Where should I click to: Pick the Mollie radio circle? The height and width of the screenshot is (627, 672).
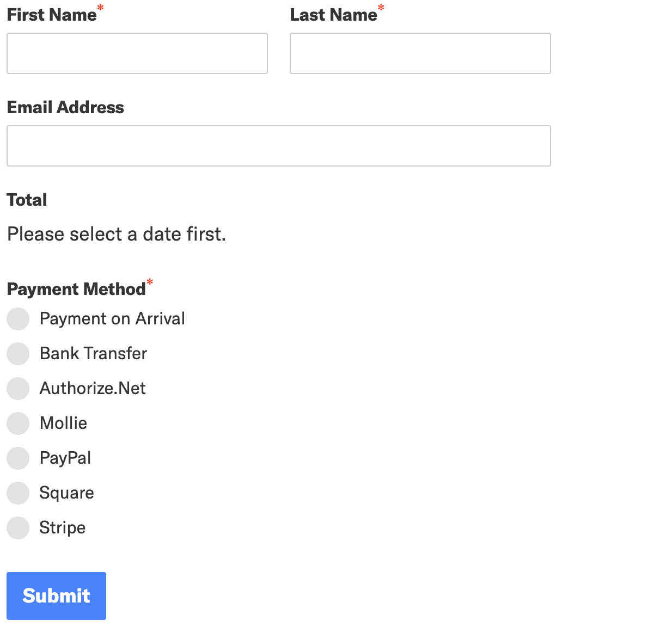[x=18, y=423]
